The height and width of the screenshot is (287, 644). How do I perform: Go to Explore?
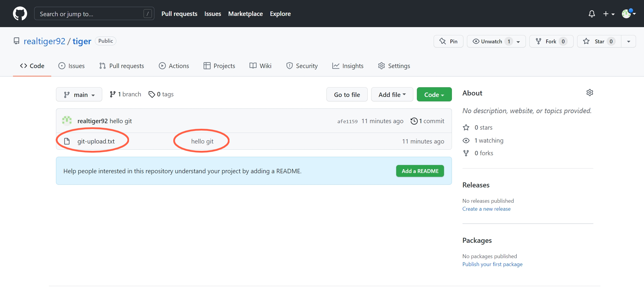click(x=280, y=14)
